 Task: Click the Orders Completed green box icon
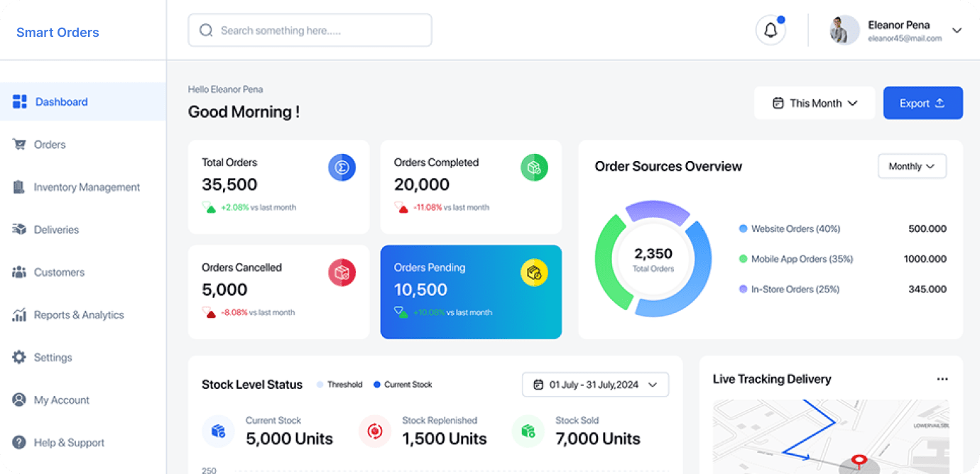click(x=534, y=167)
